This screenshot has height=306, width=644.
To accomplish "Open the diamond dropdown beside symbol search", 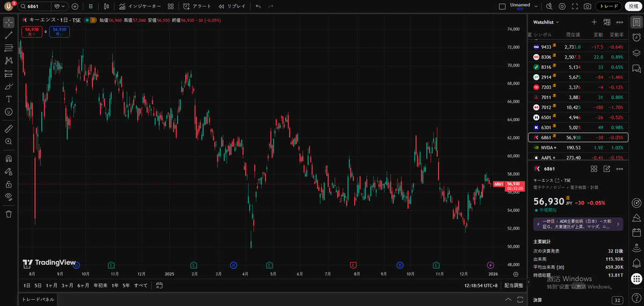I will [x=60, y=6].
